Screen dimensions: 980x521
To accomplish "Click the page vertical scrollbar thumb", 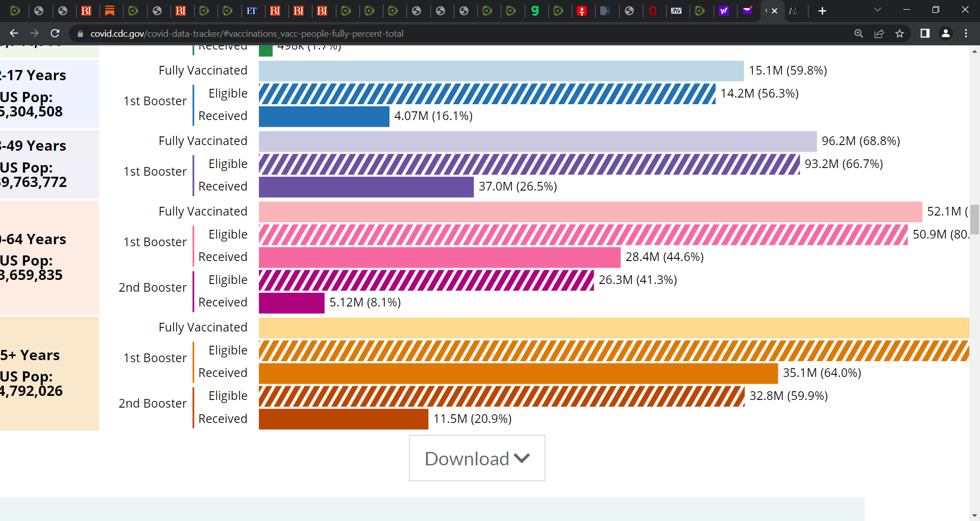I will click(x=974, y=219).
